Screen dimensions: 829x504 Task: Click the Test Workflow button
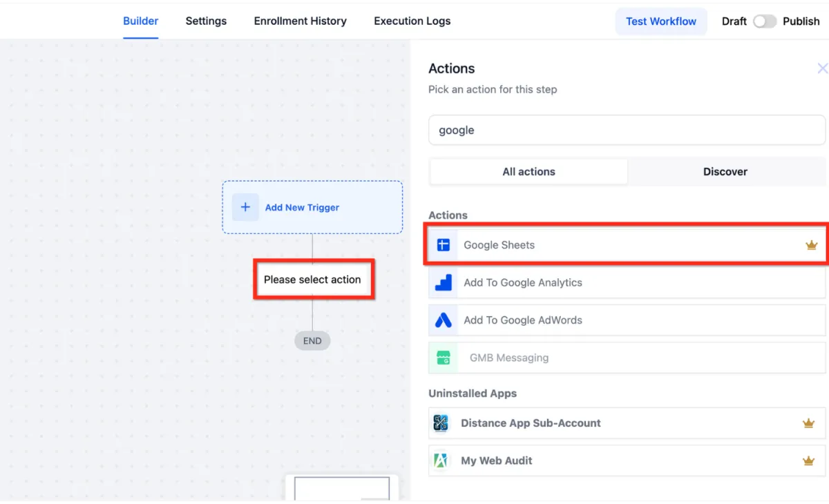pos(661,21)
